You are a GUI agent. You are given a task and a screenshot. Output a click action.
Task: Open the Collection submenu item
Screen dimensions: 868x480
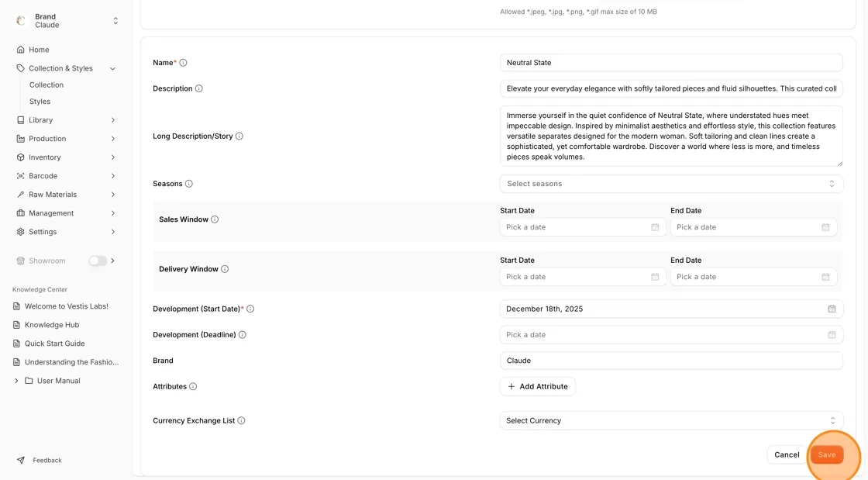(46, 85)
